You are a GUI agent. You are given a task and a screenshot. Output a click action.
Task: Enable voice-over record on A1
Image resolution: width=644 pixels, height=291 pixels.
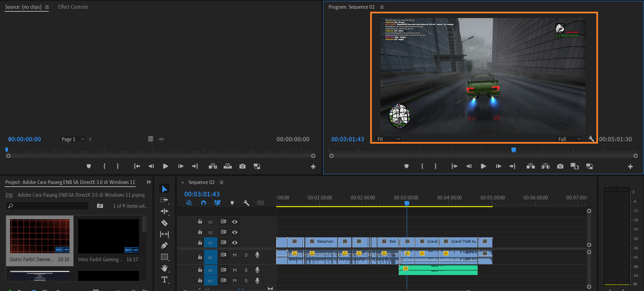coord(257,255)
